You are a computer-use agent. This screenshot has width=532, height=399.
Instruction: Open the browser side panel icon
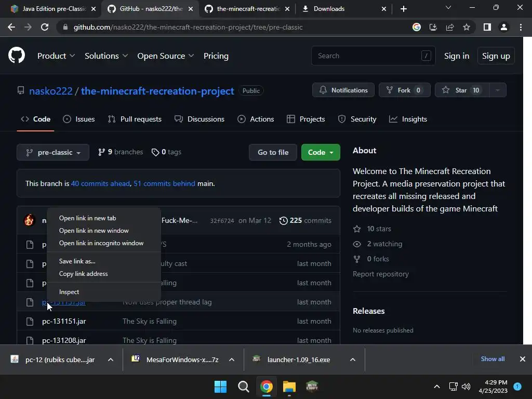click(487, 27)
